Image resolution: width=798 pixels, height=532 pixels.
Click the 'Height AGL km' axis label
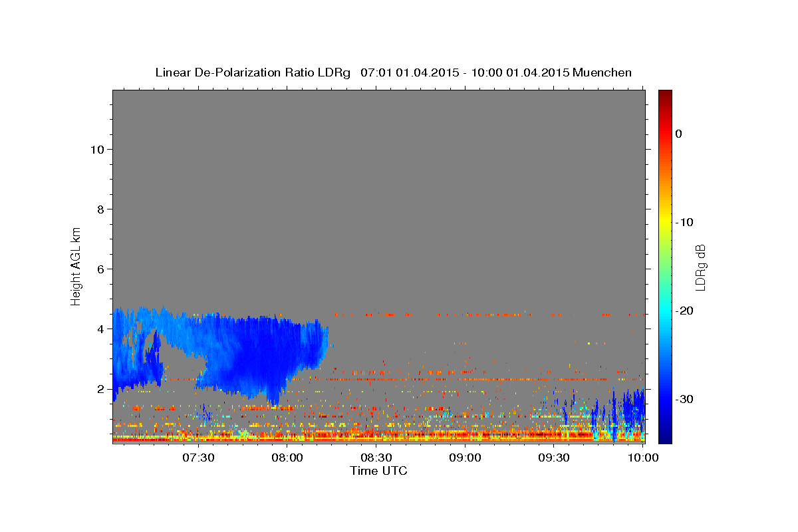76,265
